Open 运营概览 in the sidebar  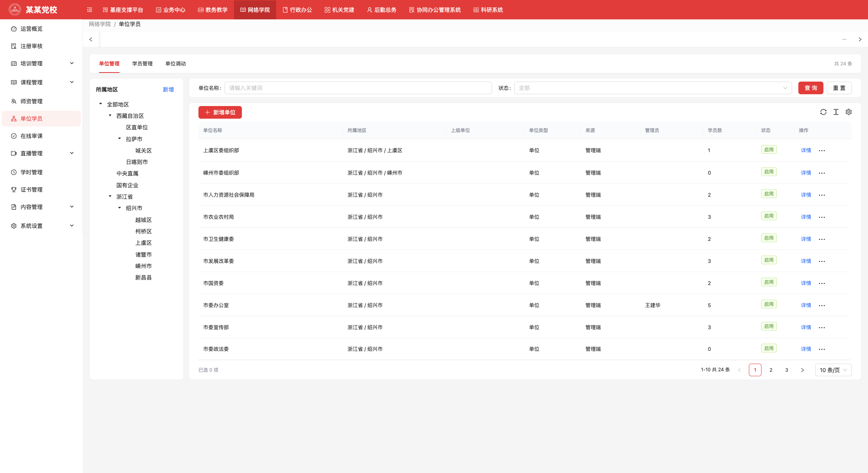pos(41,29)
